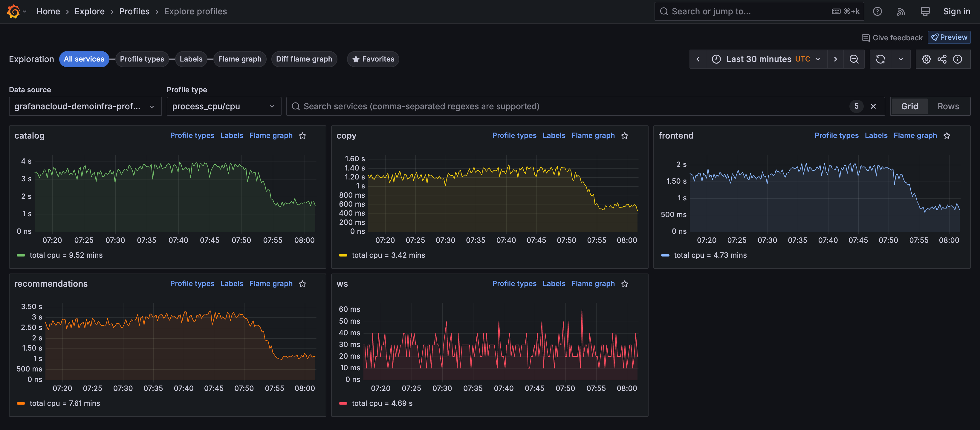Viewport: 980px width, 430px height.
Task: Click the green catalog legend swatch
Action: pos(21,256)
